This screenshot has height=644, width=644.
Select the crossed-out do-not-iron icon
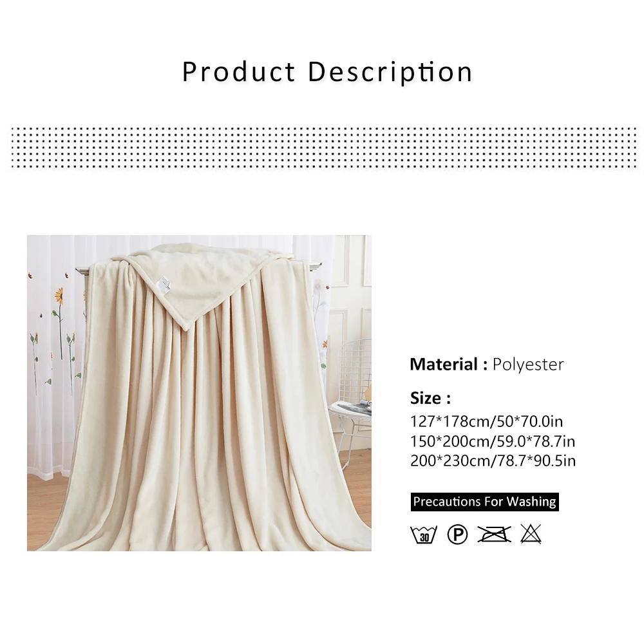coord(494,534)
